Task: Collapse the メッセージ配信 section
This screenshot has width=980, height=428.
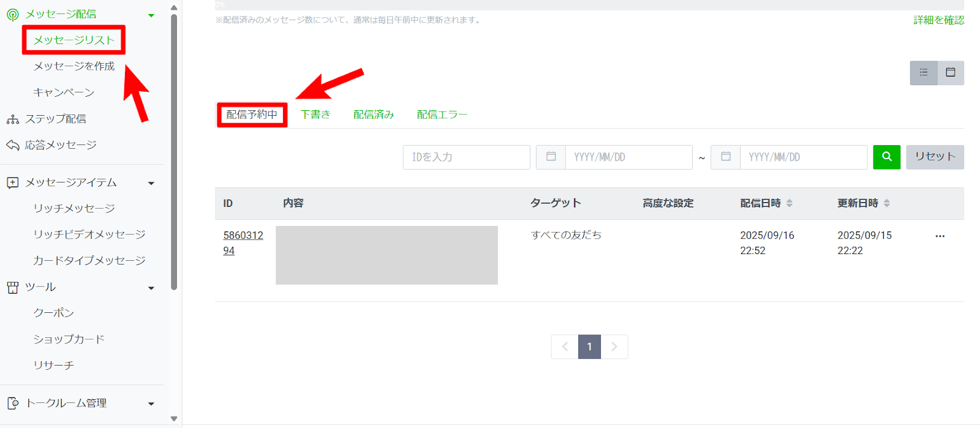Action: [151, 15]
